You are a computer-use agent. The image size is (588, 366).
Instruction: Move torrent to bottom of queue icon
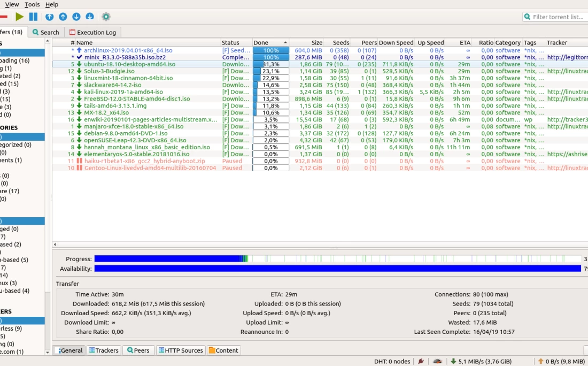pyautogui.click(x=90, y=17)
